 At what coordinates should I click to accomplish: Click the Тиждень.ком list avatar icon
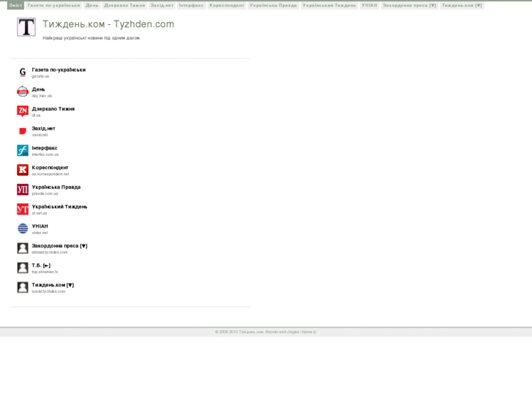pyautogui.click(x=23, y=287)
